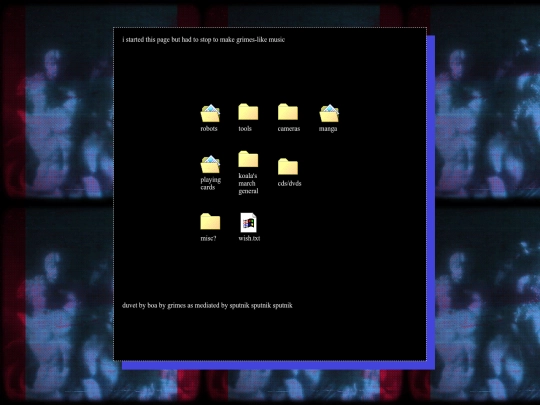Click the playing cards label
540x405 pixels.
[210, 184]
